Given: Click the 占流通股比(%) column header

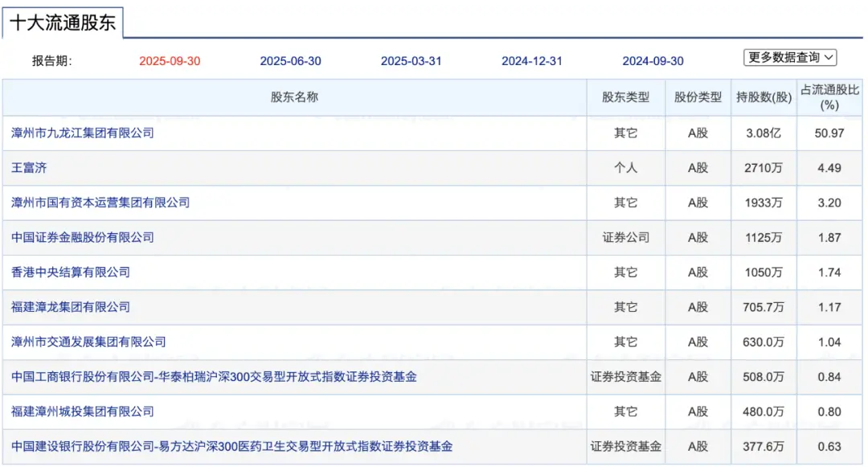Looking at the screenshot, I should tap(829, 97).
